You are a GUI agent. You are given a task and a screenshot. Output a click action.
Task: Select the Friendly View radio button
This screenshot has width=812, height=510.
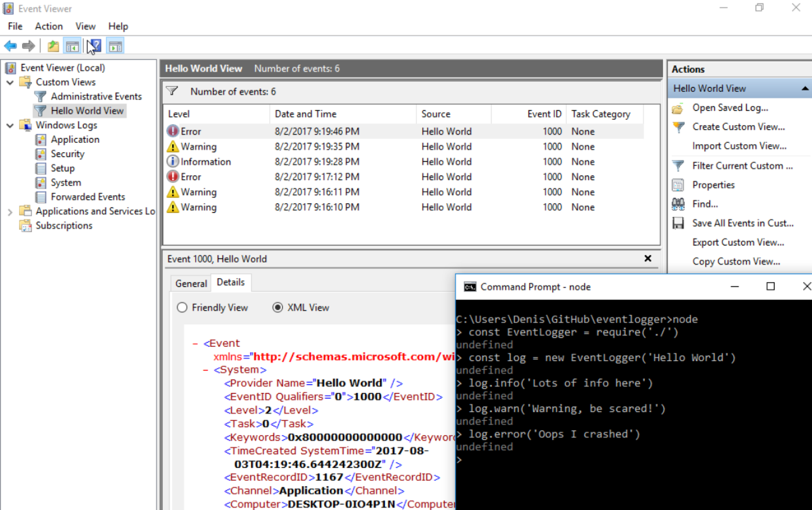(x=182, y=308)
